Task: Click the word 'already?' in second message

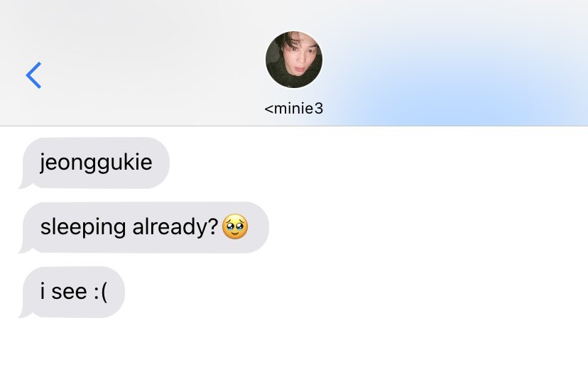Action: (x=175, y=227)
